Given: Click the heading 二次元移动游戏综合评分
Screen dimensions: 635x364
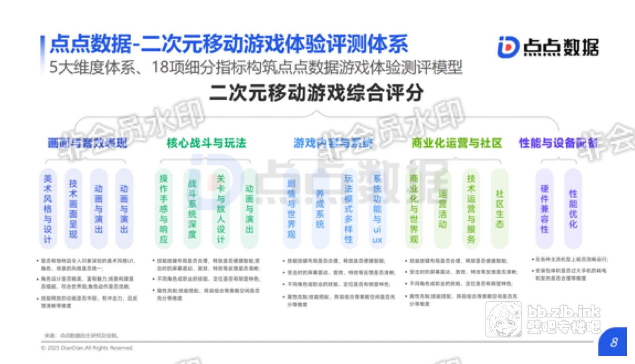Looking at the screenshot, I should pos(316,93).
